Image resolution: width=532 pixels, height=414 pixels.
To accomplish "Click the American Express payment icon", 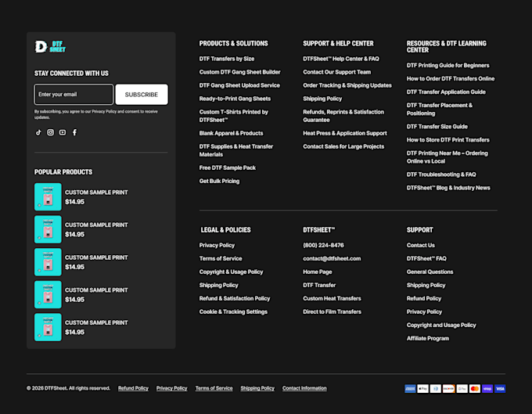I will [410, 388].
